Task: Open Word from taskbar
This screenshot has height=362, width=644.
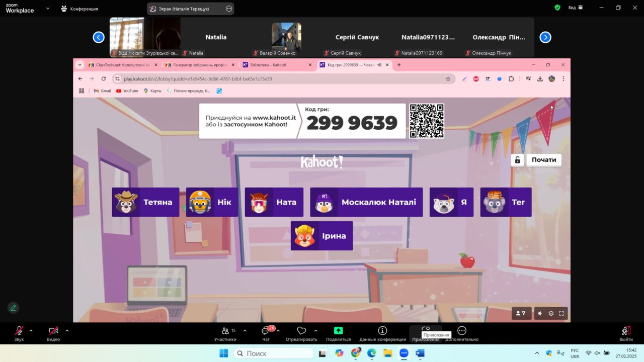Action: (x=420, y=353)
